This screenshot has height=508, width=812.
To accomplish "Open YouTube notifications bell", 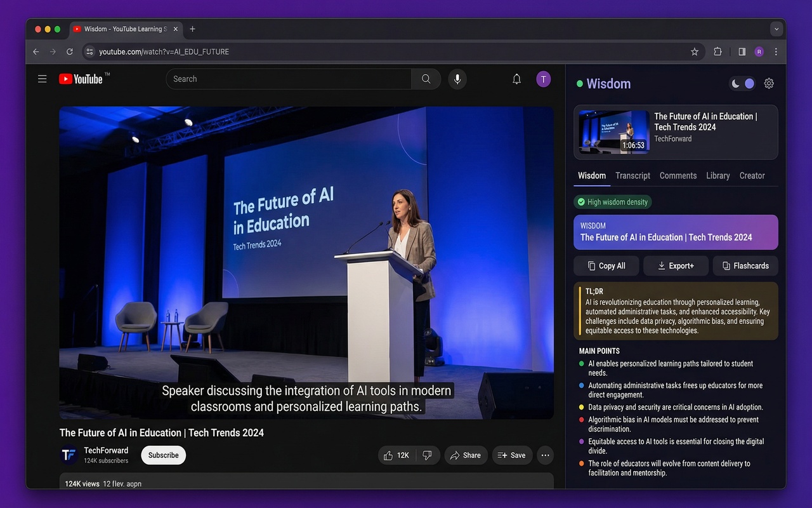I will click(x=516, y=79).
